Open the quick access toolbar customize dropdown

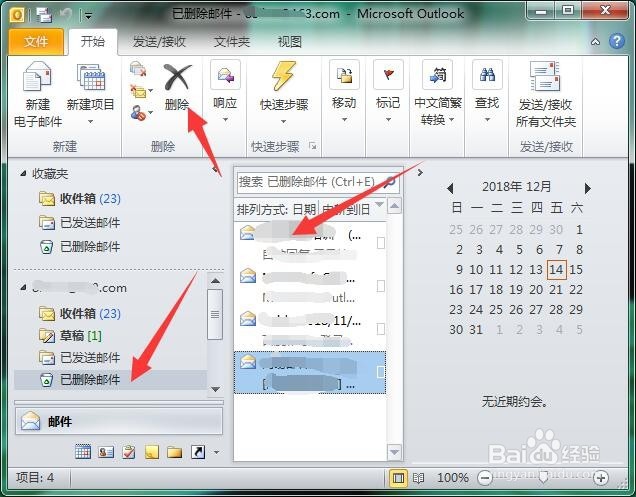(x=88, y=16)
